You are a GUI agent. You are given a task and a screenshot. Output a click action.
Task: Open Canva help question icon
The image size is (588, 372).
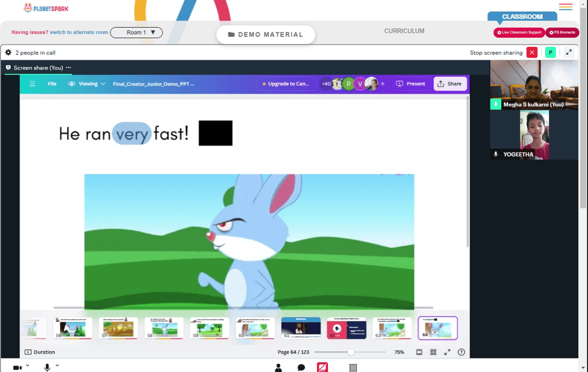(x=461, y=352)
